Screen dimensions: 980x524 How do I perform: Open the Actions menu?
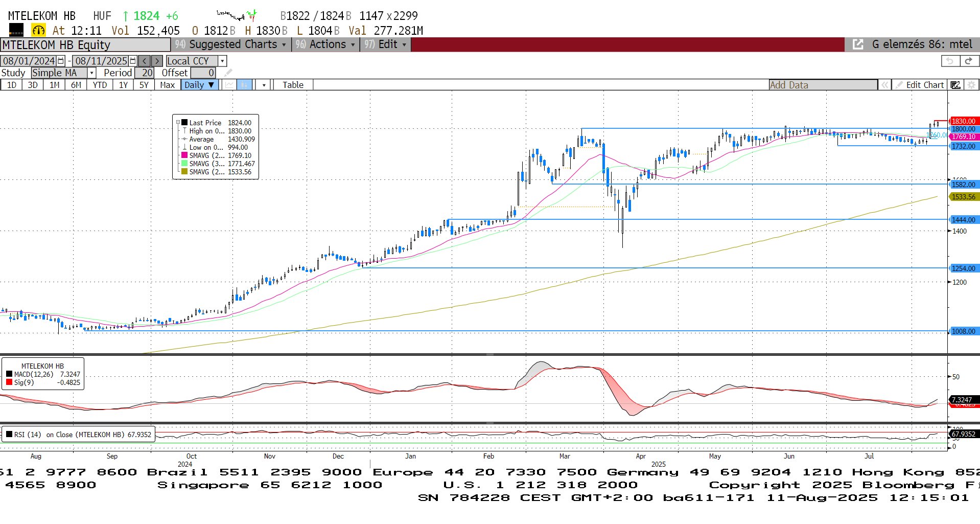click(x=325, y=44)
